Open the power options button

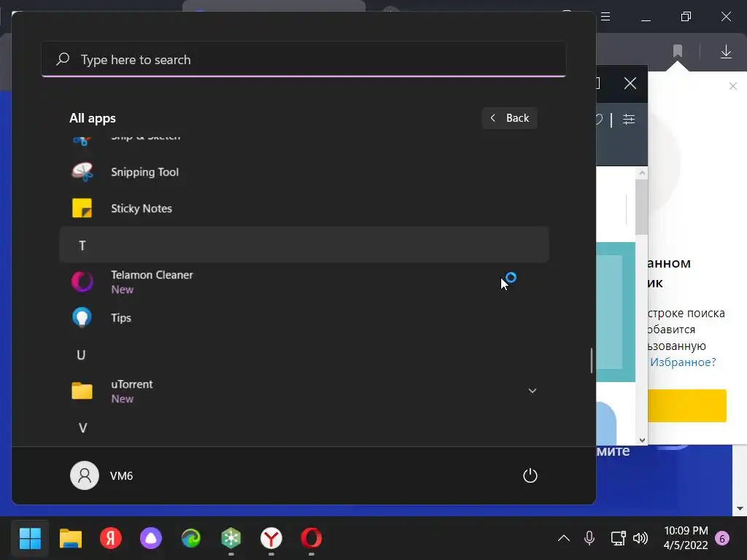[x=530, y=475]
